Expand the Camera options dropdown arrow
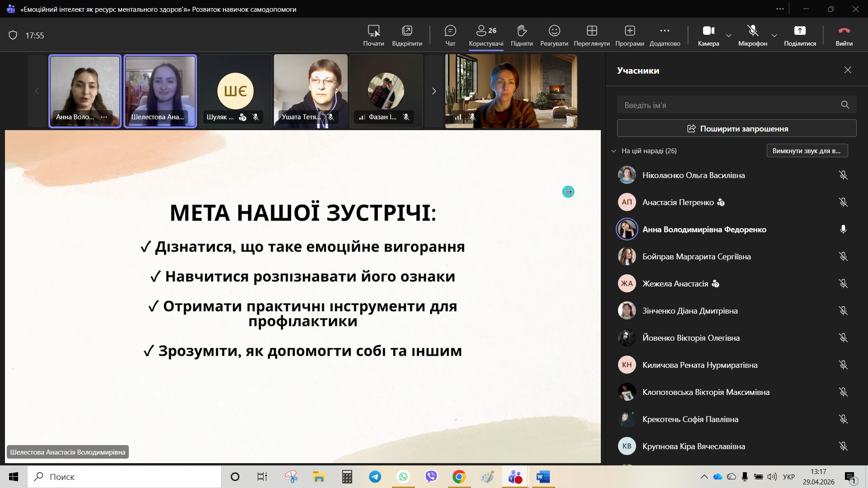 pyautogui.click(x=729, y=35)
